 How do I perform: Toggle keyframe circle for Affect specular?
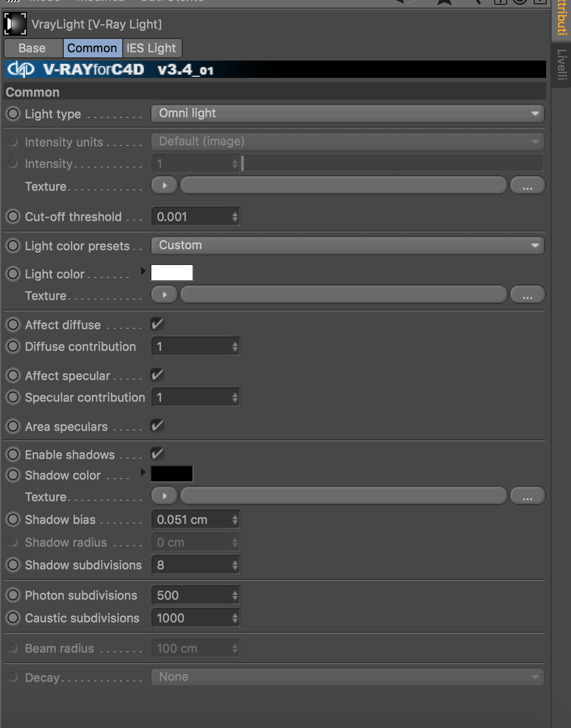coord(13,375)
